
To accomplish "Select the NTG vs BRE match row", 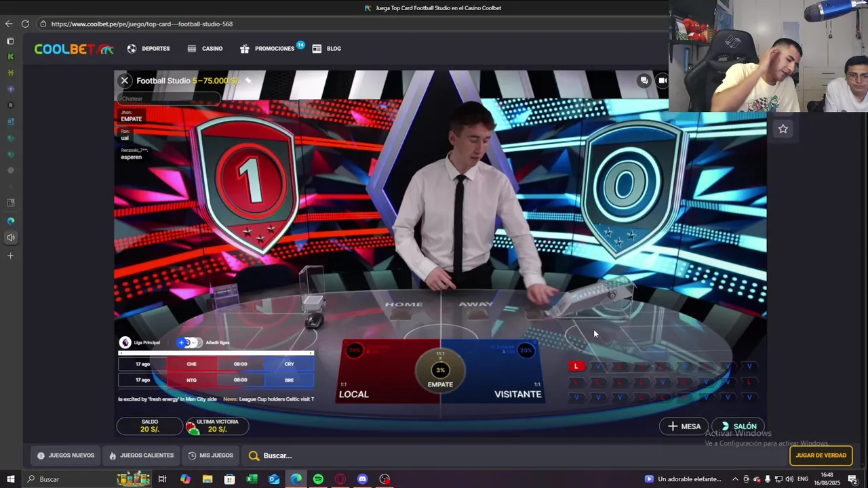I will click(x=216, y=380).
